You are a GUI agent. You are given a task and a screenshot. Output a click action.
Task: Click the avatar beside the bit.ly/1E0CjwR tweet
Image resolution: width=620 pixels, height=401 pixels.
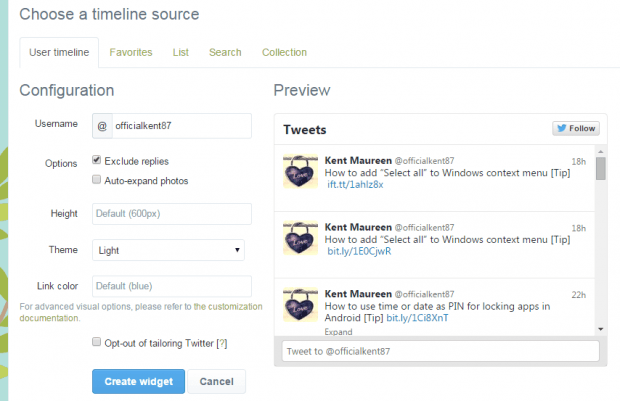click(x=301, y=238)
